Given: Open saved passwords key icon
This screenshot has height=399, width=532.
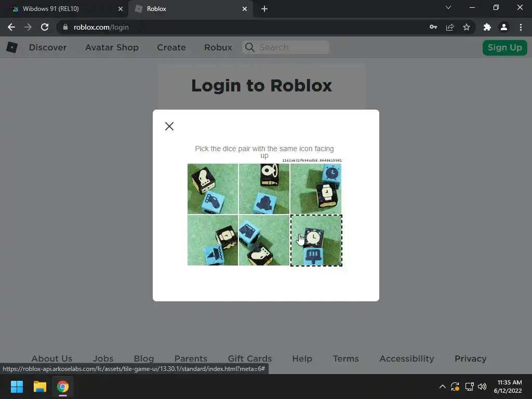Looking at the screenshot, I should (433, 27).
